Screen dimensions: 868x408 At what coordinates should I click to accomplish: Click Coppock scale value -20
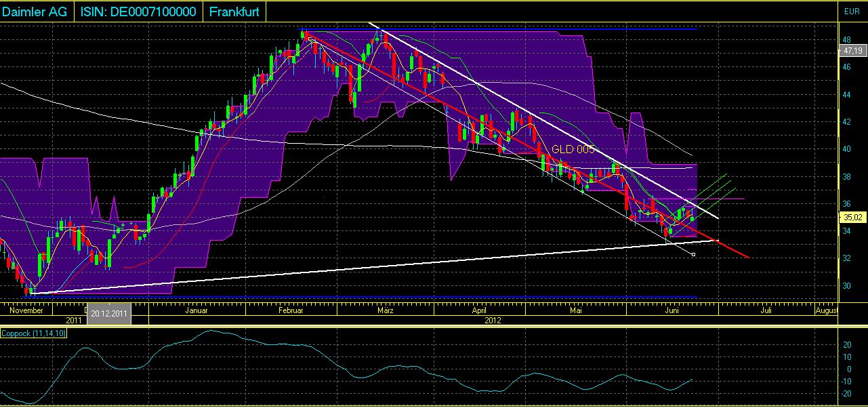(846, 394)
